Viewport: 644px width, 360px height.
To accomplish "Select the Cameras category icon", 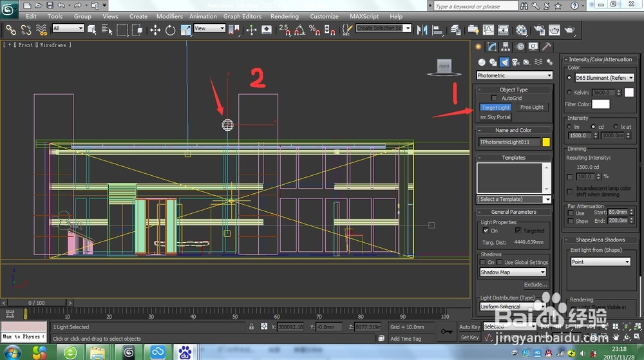I will tap(515, 62).
